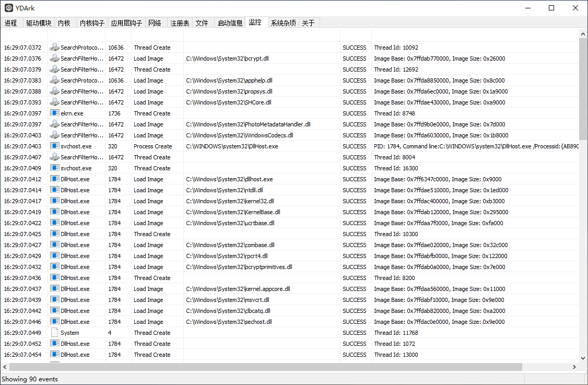Click the DllHost.exe icon loading kernel32.dll
The image size is (588, 385).
pyautogui.click(x=55, y=201)
